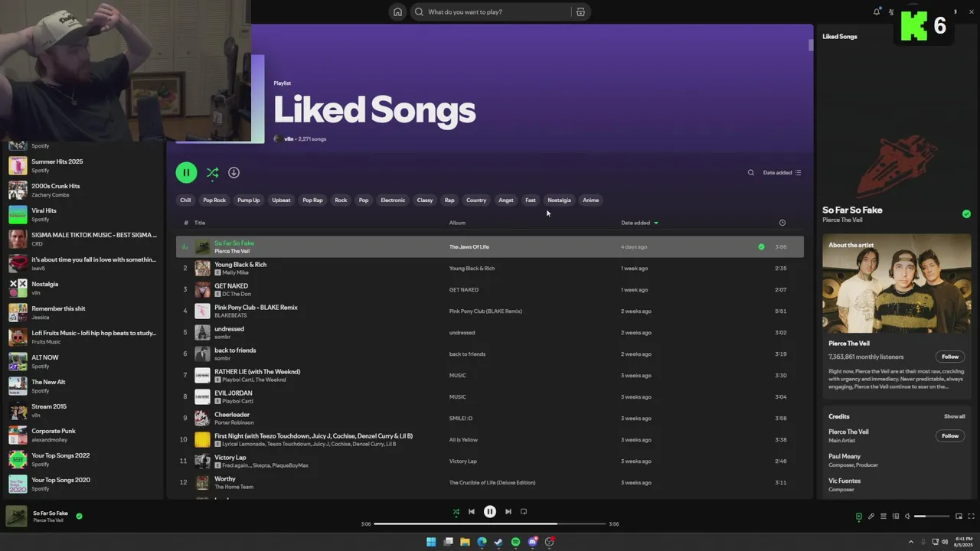
Task: Open Your Top Songs 2022 in sidebar
Action: click(x=83, y=459)
